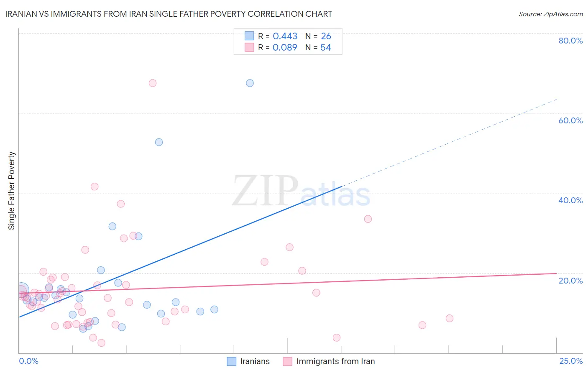
Task: Click the highest pink data point near 68%
Action: pyautogui.click(x=153, y=83)
